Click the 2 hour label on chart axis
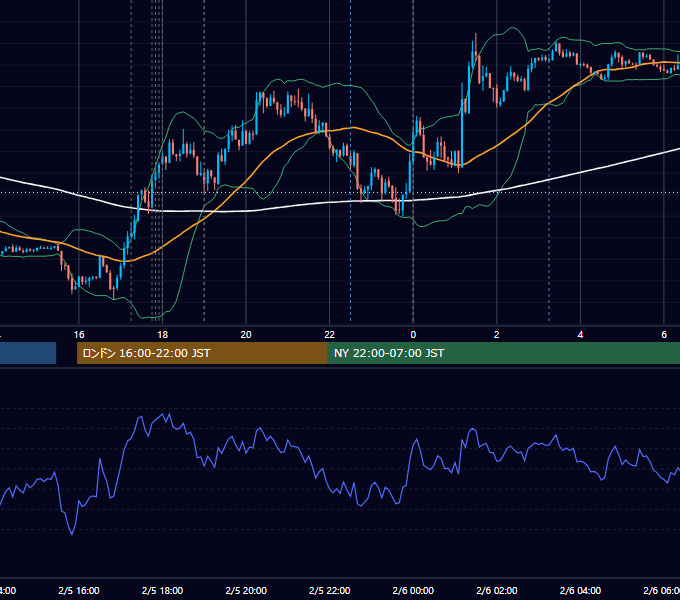Image resolution: width=680 pixels, height=600 pixels. pyautogui.click(x=497, y=335)
